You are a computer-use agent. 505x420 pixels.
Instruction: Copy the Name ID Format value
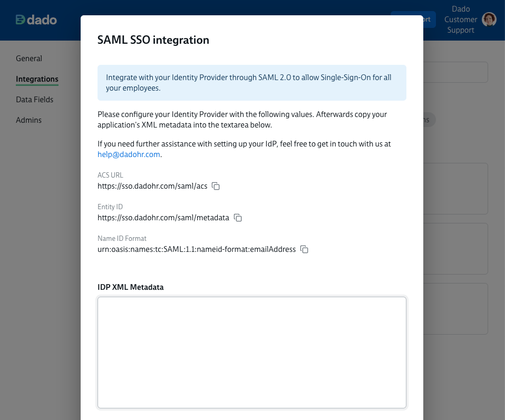coord(304,249)
